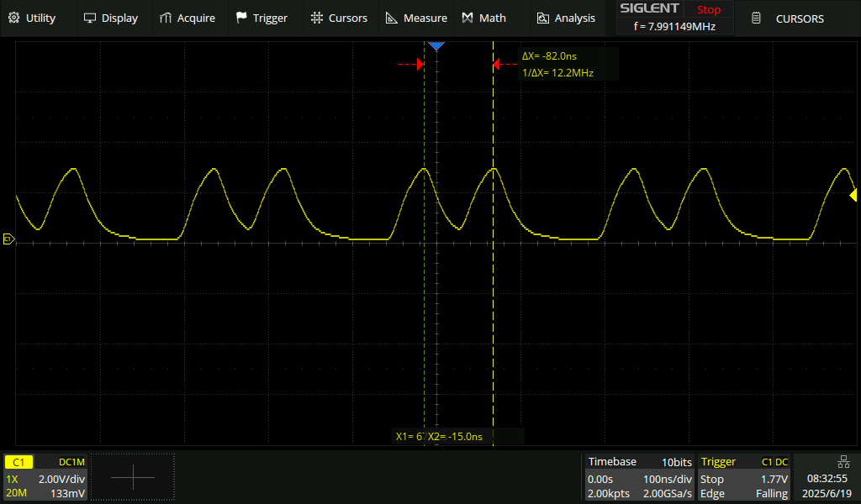Click the Math M icon

(x=467, y=18)
